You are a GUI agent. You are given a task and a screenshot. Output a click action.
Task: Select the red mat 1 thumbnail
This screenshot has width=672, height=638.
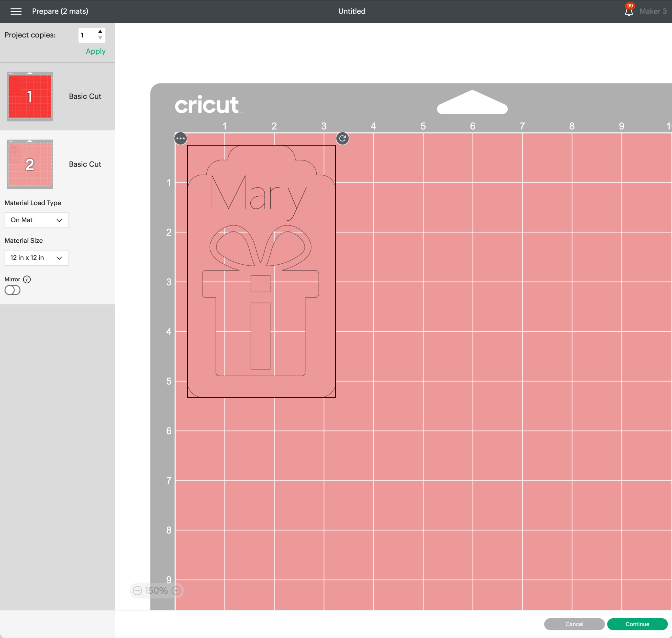click(30, 97)
